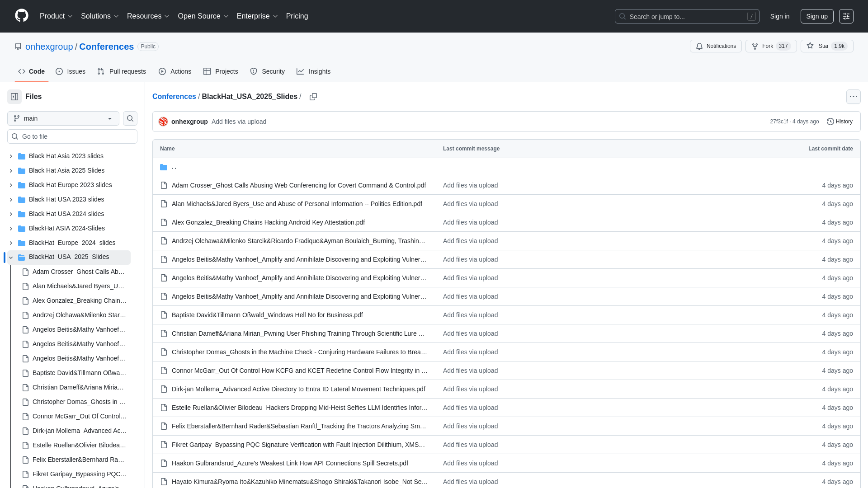Click the Go to file input
868x488 pixels.
coord(72,136)
